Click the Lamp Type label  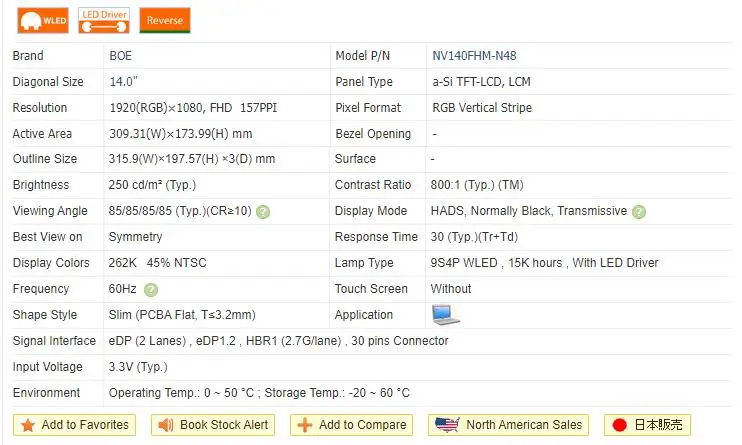pyautogui.click(x=364, y=263)
